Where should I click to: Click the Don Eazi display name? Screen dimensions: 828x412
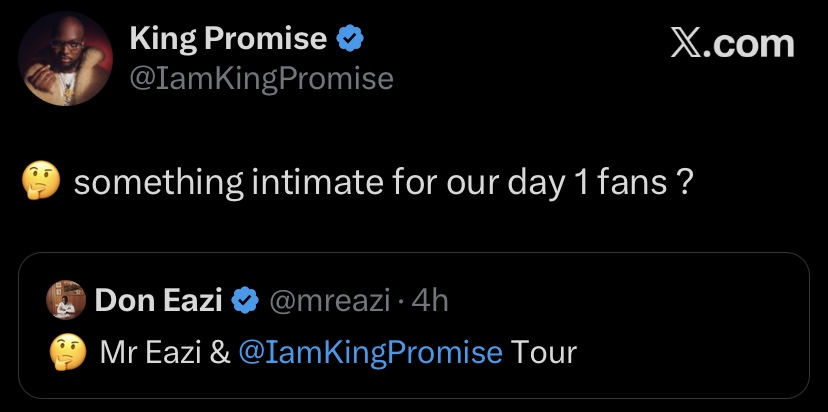[x=158, y=300]
